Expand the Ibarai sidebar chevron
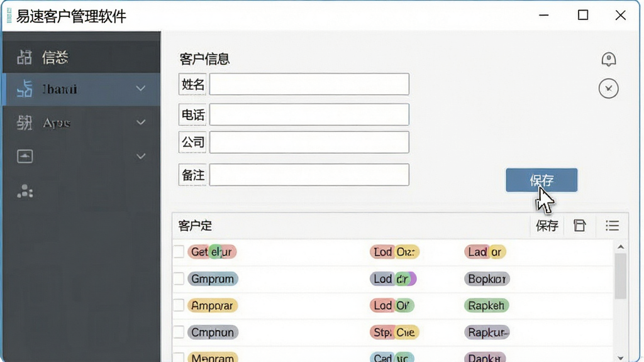 (x=141, y=89)
